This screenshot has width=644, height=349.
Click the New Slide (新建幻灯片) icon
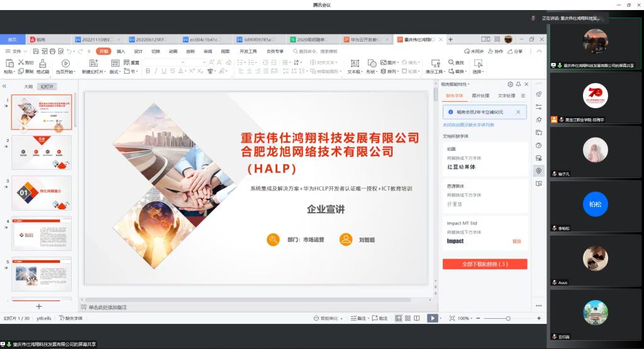94,63
